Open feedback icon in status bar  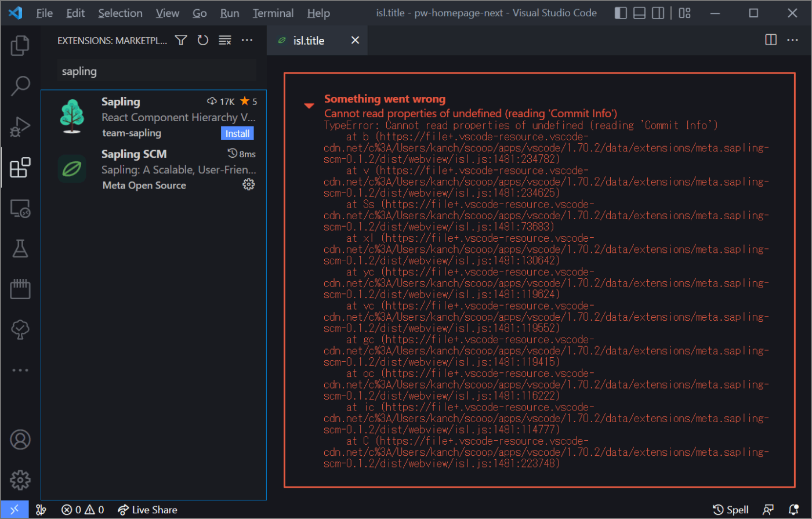tap(768, 510)
